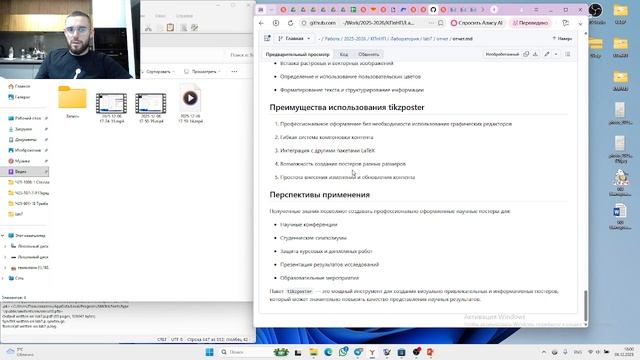The image size is (640, 360).
Task: Collapse Этот компьютер tree node
Action: pyautogui.click(x=2, y=236)
